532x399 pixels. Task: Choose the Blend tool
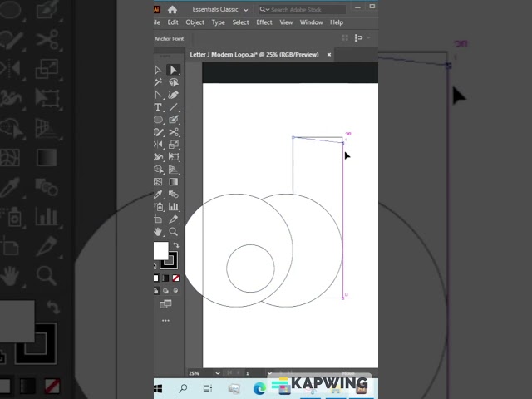(x=174, y=195)
